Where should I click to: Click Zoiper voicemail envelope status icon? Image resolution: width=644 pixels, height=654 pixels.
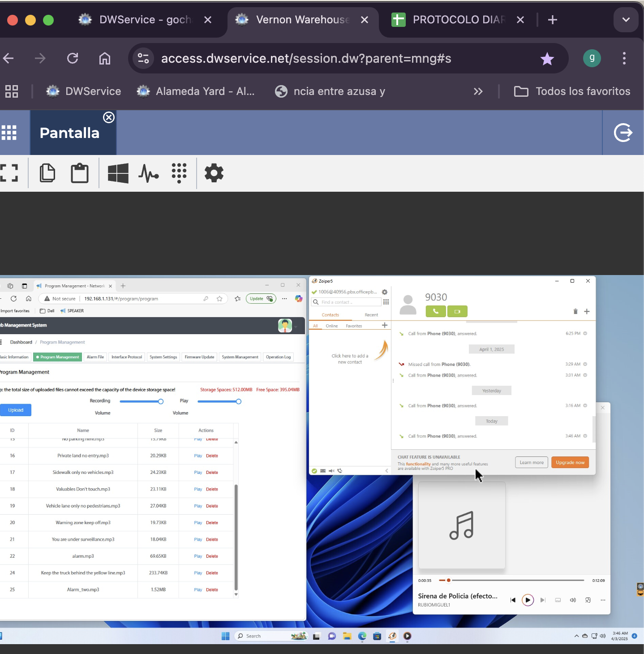[323, 471]
